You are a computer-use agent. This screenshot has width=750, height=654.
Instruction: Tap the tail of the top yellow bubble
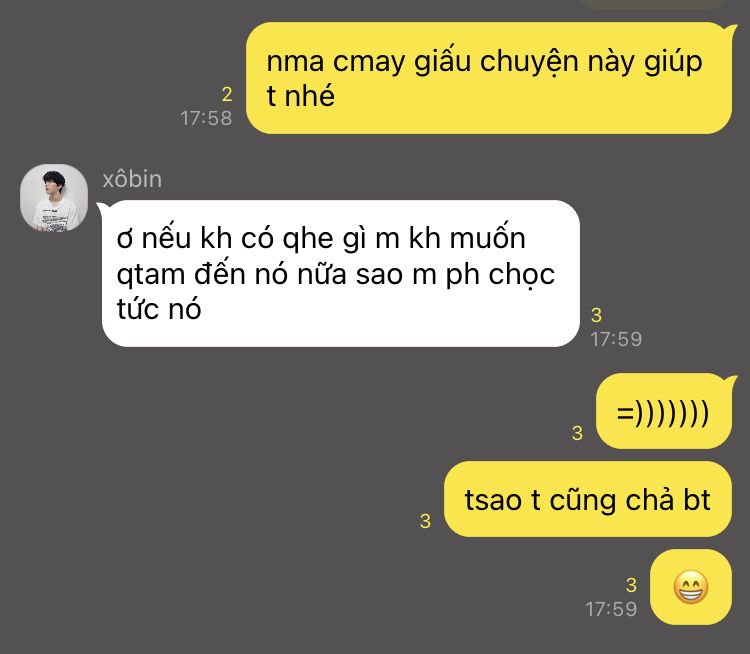731,30
